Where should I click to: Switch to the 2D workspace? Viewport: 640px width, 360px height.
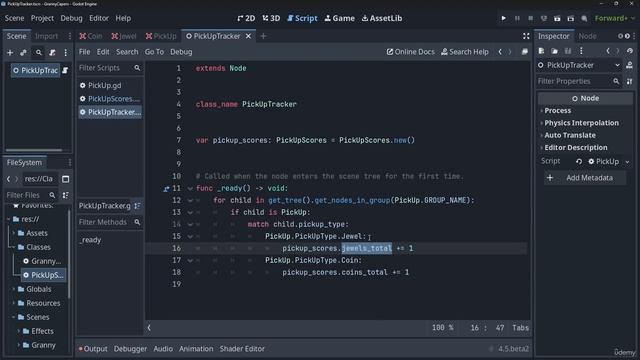coord(246,18)
